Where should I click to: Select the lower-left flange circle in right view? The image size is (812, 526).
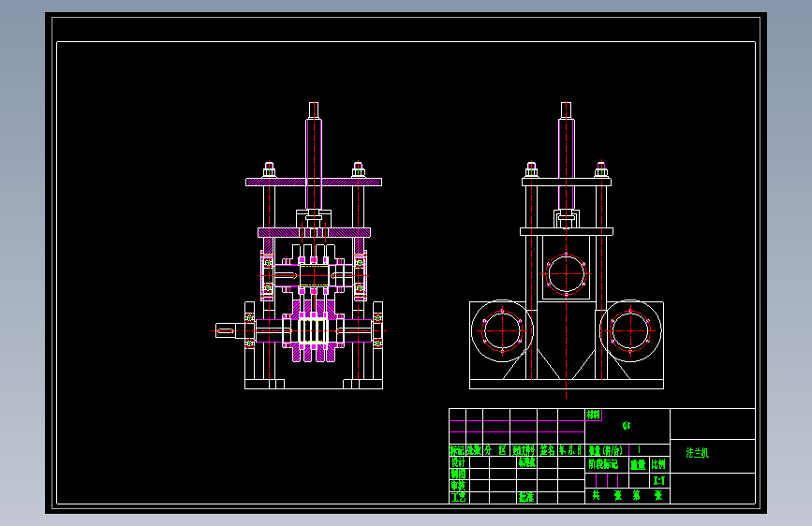502,330
